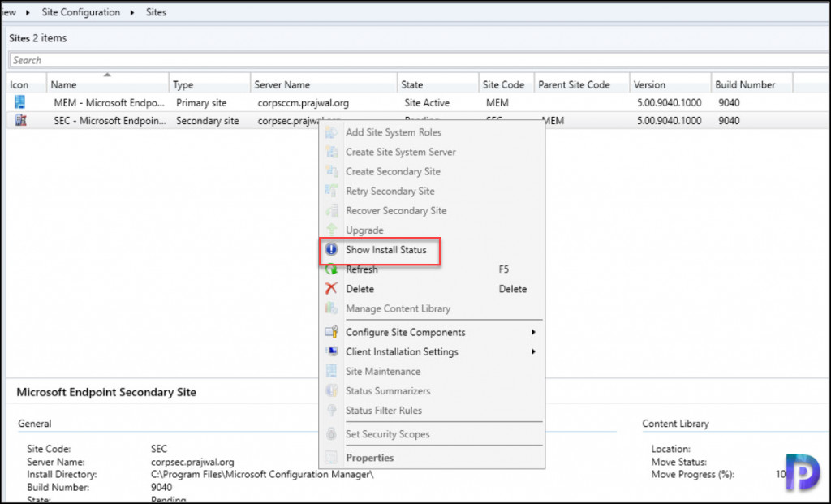The width and height of the screenshot is (831, 504).
Task: Sort by the Icon column header
Action: tap(27, 84)
